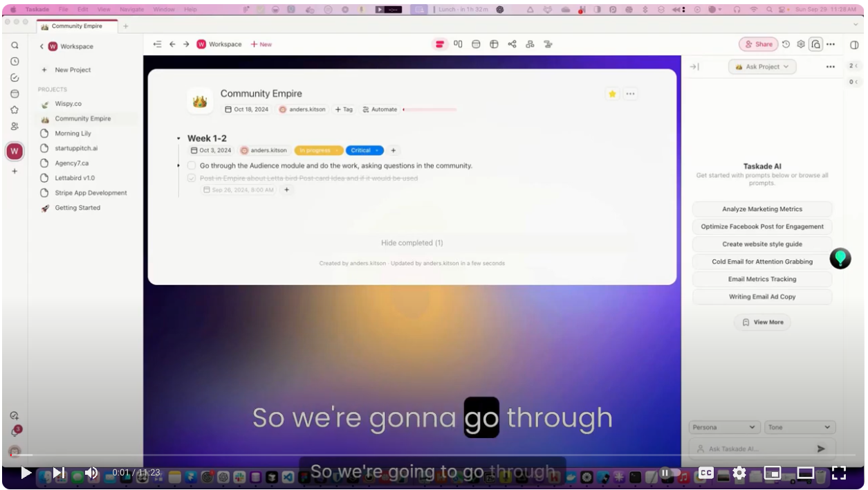The image size is (868, 490).
Task: Open the calendar icon in left rail
Action: click(x=15, y=93)
